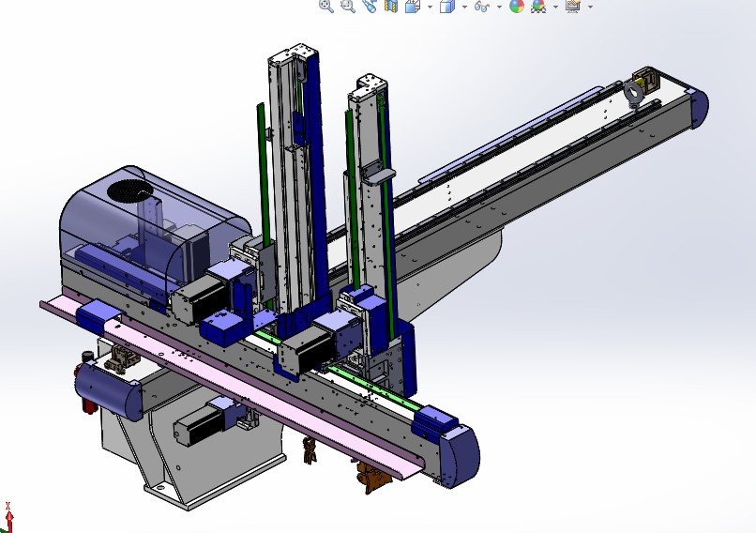Screen dimensions: 756x533
Task: Expand the Hide/Show Items dropdown arrow
Action: (499, 7)
